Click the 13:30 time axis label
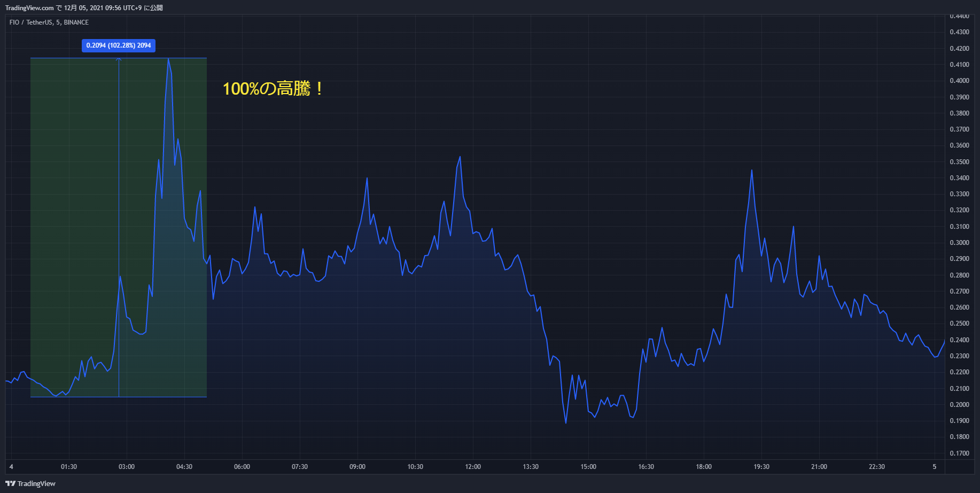980x493 pixels. tap(531, 467)
